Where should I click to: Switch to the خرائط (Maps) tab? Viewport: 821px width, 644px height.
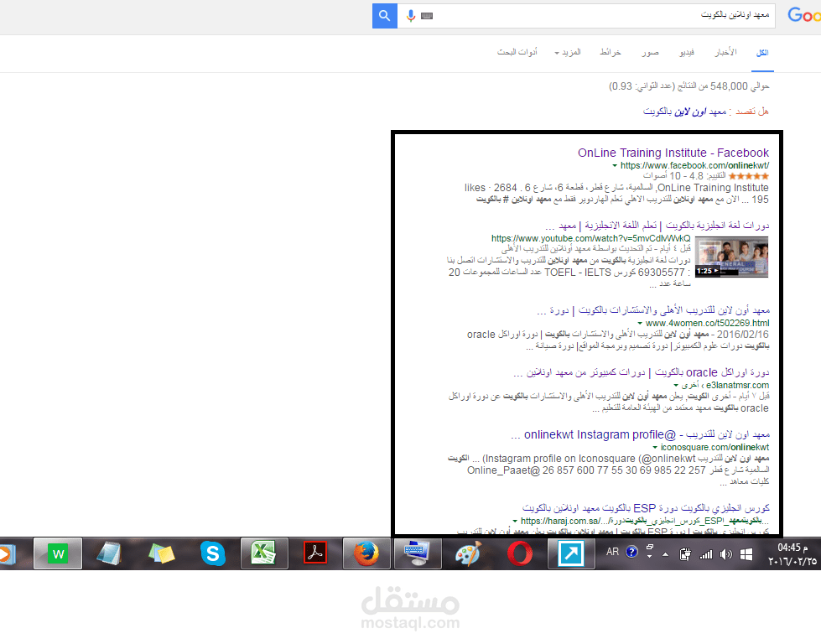coord(611,52)
